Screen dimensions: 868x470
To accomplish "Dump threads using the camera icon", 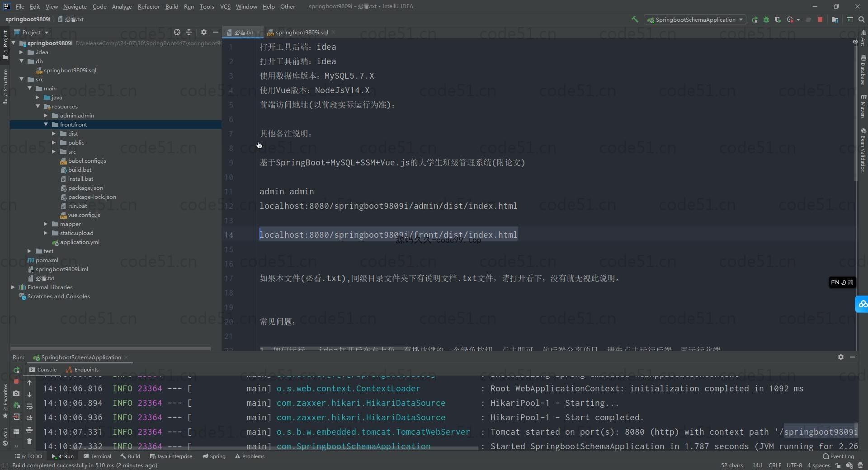I will click(x=16, y=394).
